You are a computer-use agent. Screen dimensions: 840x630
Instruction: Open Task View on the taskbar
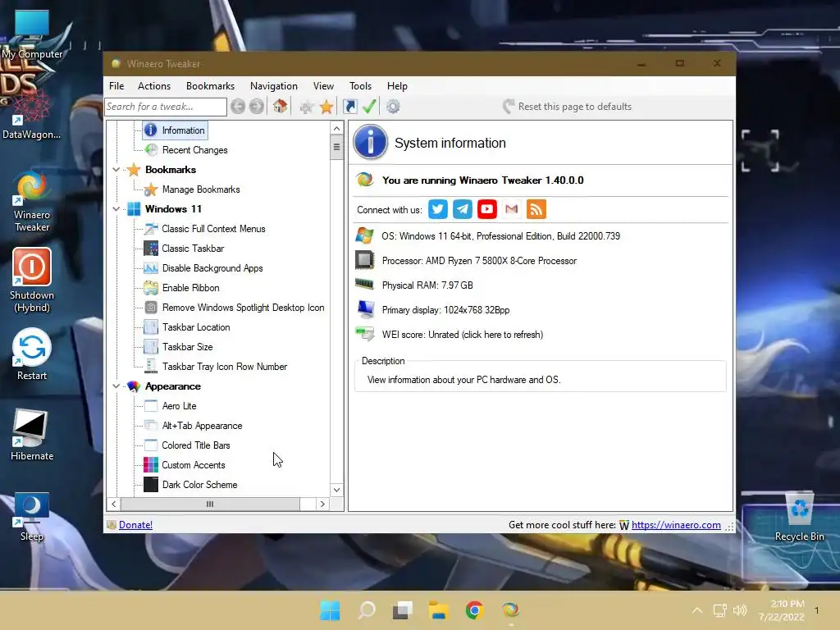(x=402, y=610)
